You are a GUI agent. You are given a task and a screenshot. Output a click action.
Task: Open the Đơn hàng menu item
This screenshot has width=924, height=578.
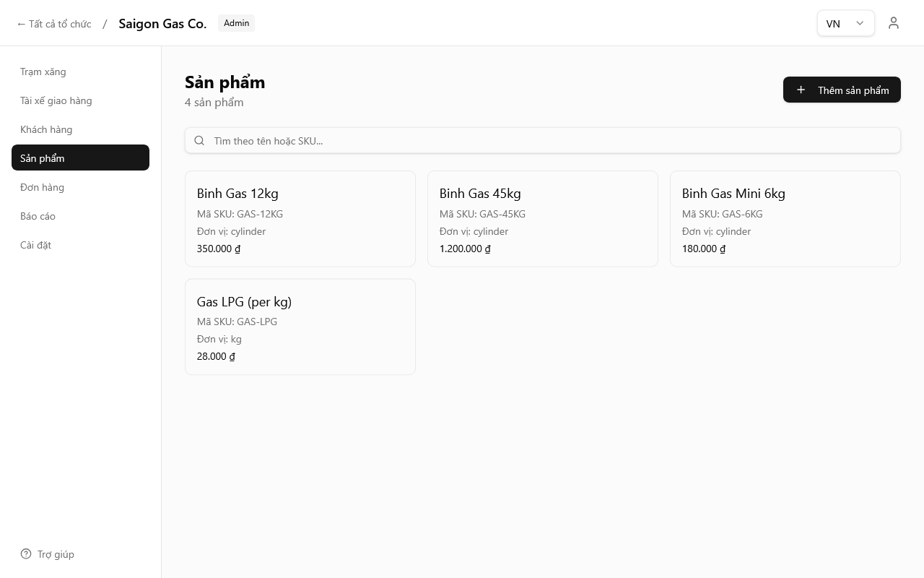coord(42,187)
